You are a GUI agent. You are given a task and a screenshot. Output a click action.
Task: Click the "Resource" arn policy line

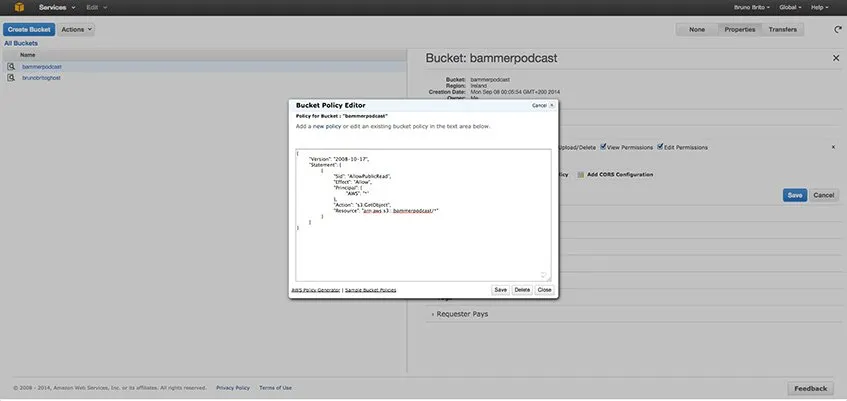click(386, 211)
